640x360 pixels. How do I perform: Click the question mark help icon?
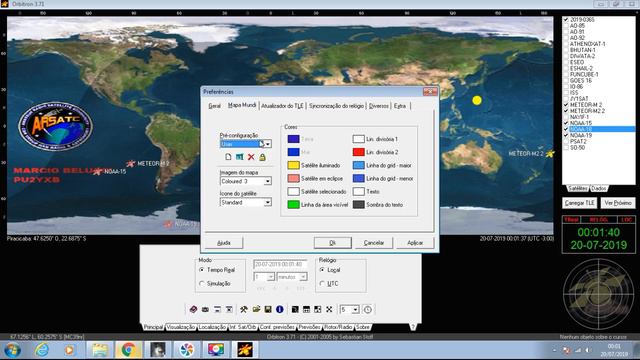[413, 327]
